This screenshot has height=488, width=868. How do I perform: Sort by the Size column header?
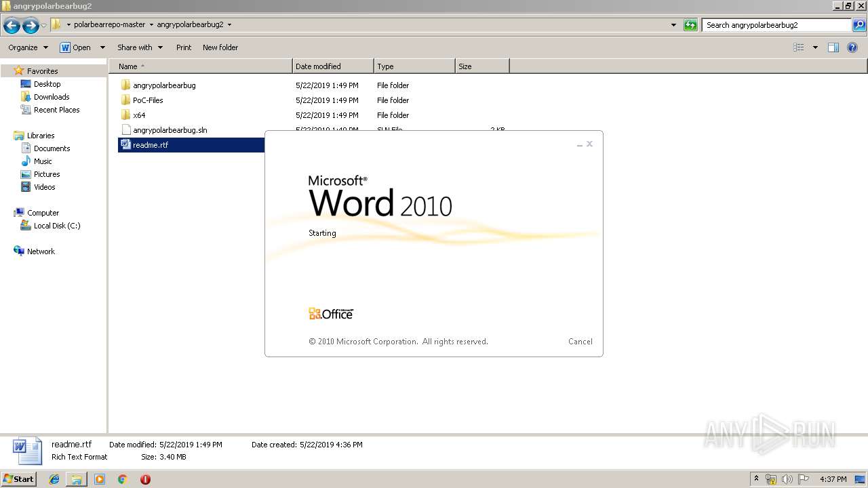482,66
